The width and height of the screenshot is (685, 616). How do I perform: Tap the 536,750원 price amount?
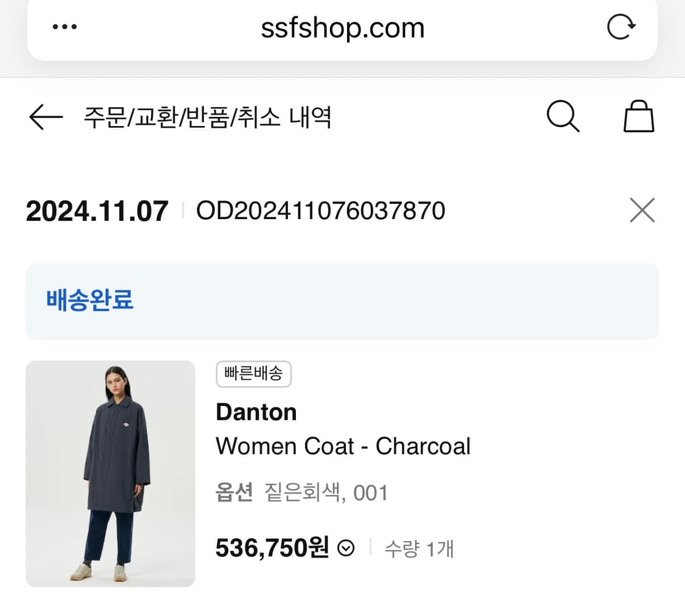tap(272, 548)
